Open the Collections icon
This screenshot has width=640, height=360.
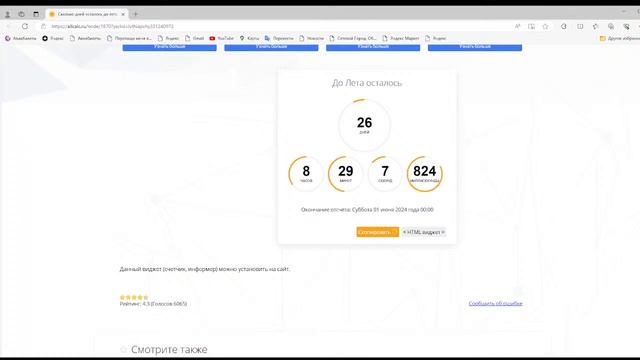611,26
